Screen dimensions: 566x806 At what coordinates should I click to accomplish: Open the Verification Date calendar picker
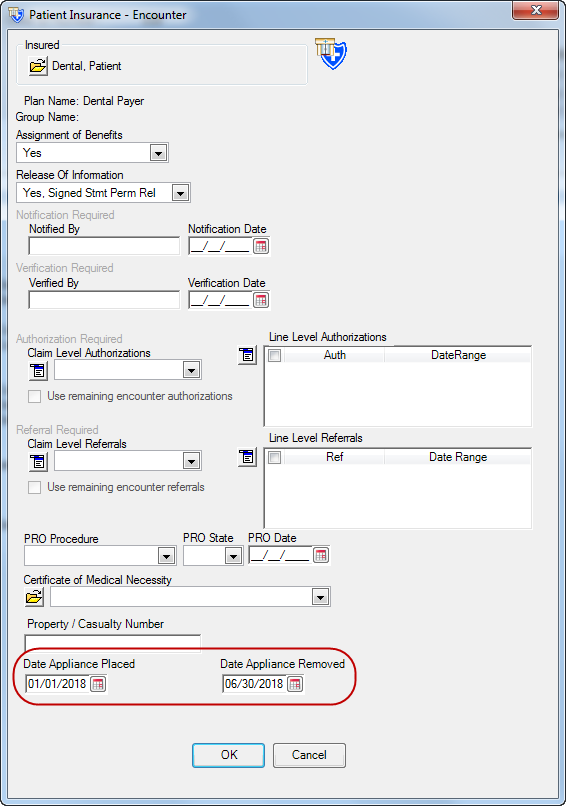click(x=261, y=300)
